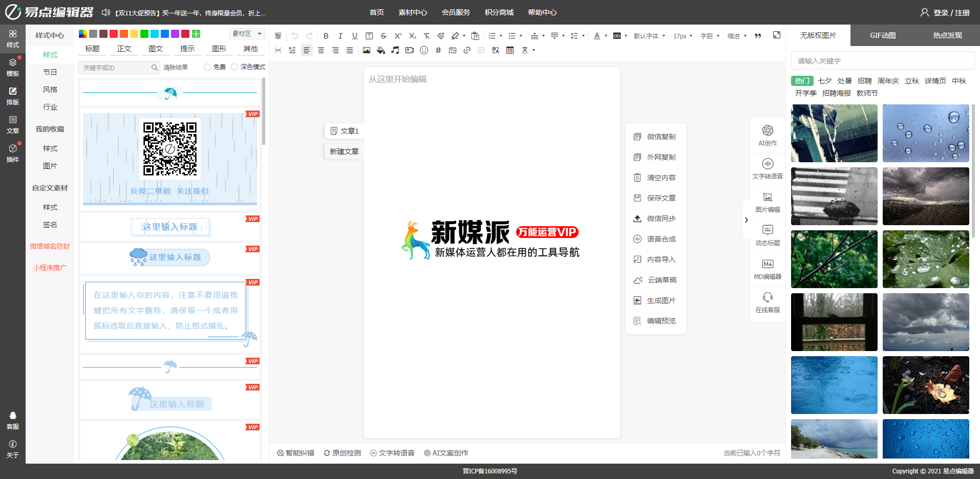
Task: Expand the ordered list dropdown arrow
Action: point(501,36)
